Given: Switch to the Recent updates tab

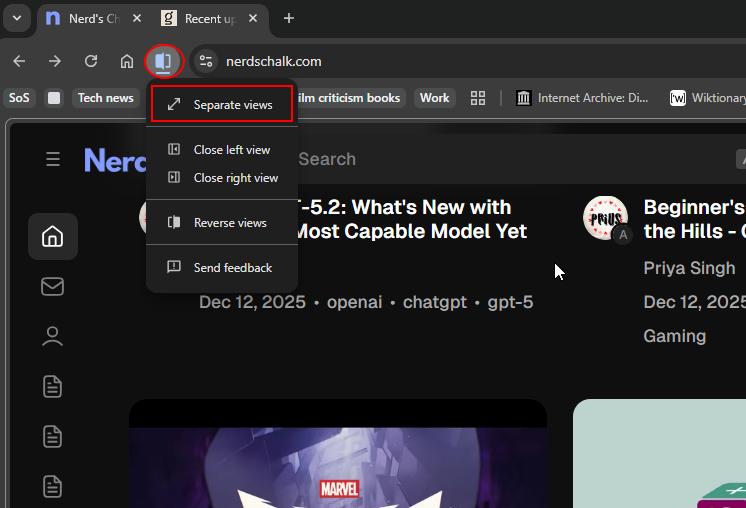Looking at the screenshot, I should pos(209,19).
